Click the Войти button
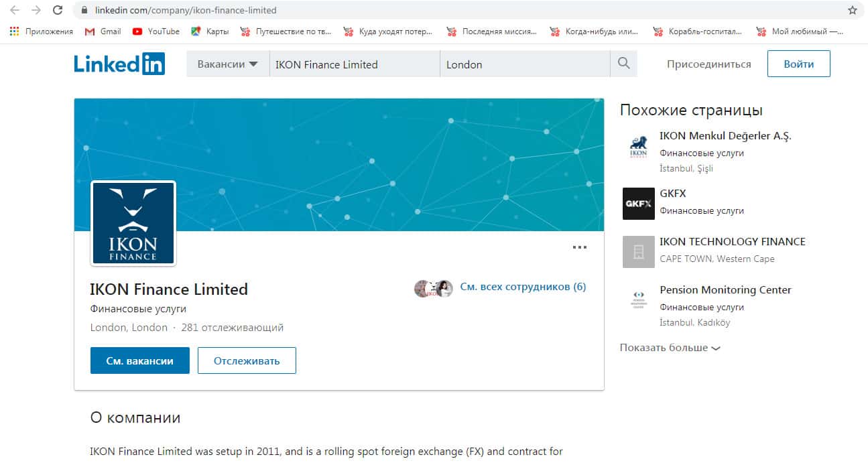Image resolution: width=868 pixels, height=463 pixels. click(799, 64)
